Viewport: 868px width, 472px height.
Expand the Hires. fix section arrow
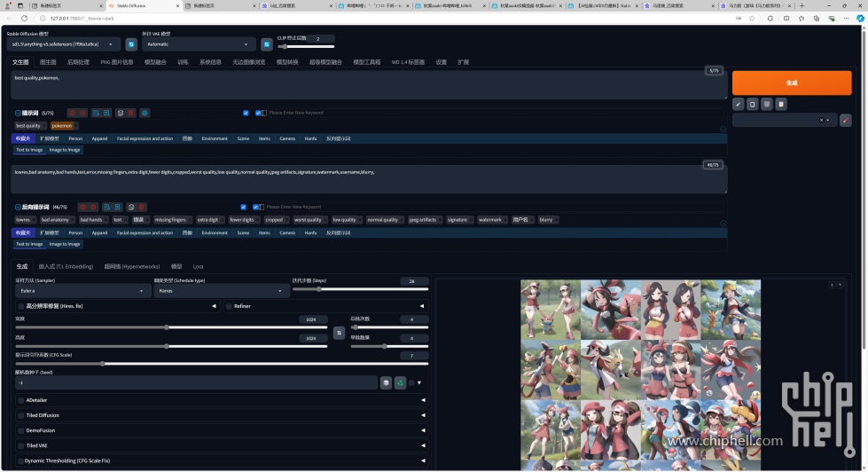coord(215,306)
